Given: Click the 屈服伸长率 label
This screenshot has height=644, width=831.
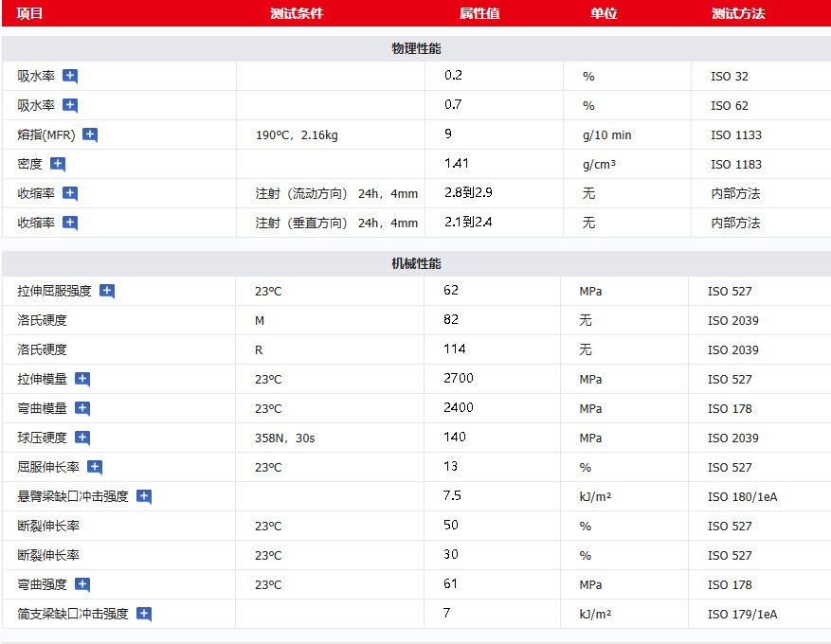Looking at the screenshot, I should (48, 467).
